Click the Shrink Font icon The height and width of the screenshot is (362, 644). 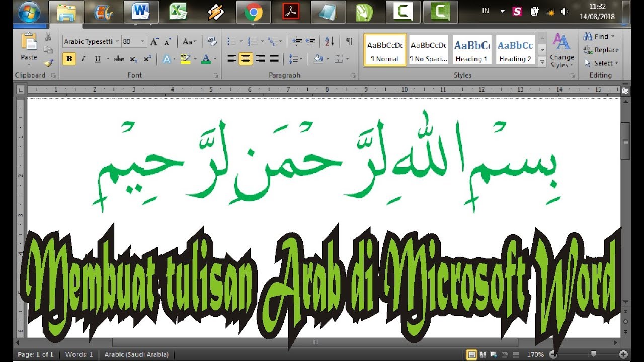pyautogui.click(x=168, y=42)
